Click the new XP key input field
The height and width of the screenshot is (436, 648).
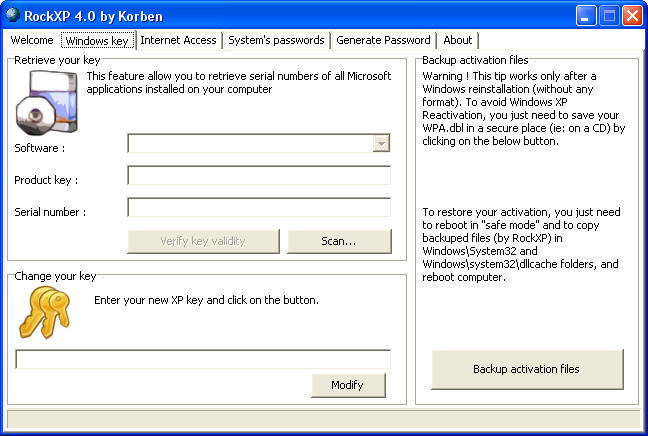[203, 359]
